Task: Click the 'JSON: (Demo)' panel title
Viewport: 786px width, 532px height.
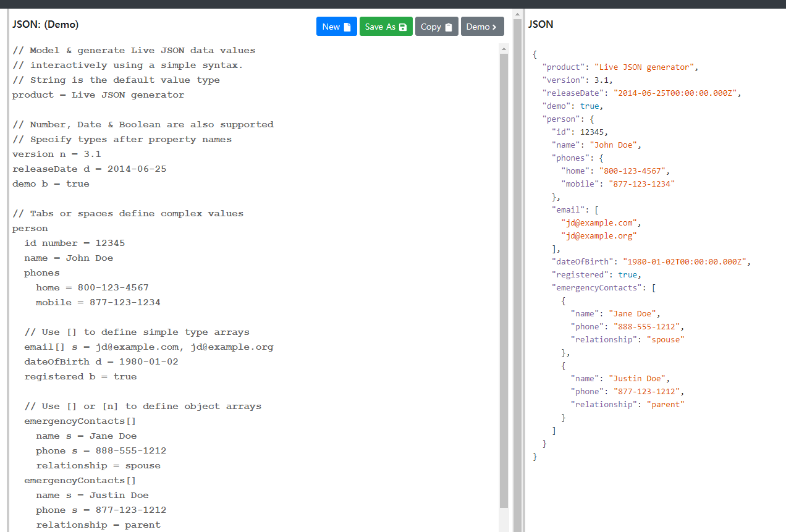Action: (x=44, y=23)
